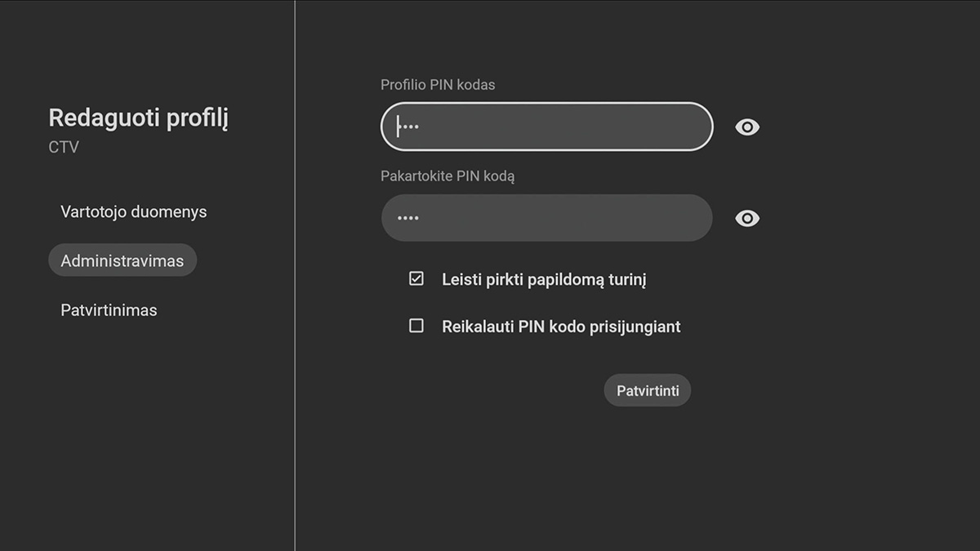Click the "Pakartokite PIN kodą" field label
This screenshot has height=551, width=980.
click(448, 176)
